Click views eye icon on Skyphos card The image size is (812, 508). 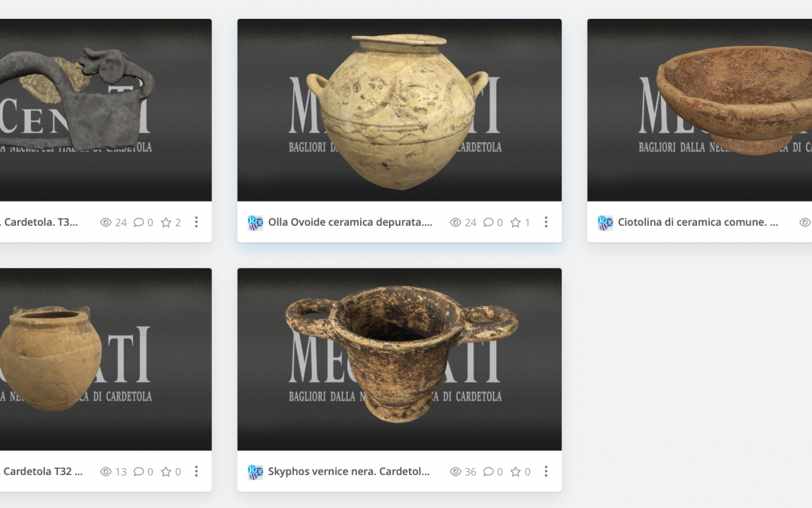pyautogui.click(x=455, y=472)
